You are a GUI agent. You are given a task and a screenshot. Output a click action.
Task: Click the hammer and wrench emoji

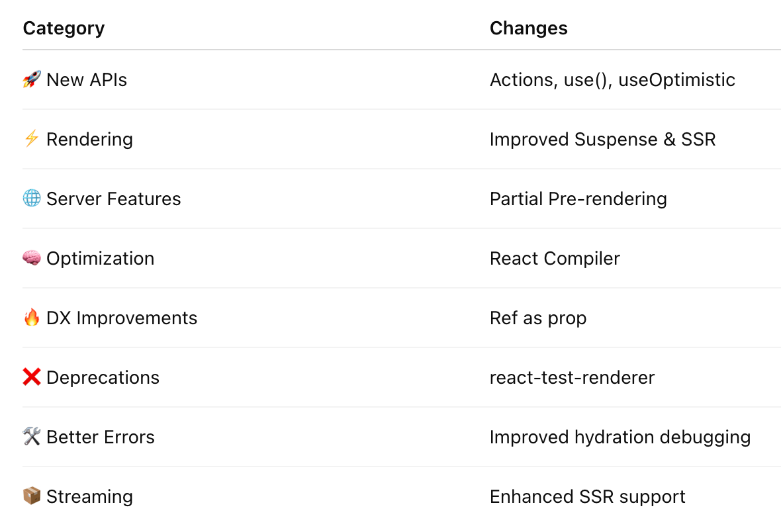(x=32, y=436)
